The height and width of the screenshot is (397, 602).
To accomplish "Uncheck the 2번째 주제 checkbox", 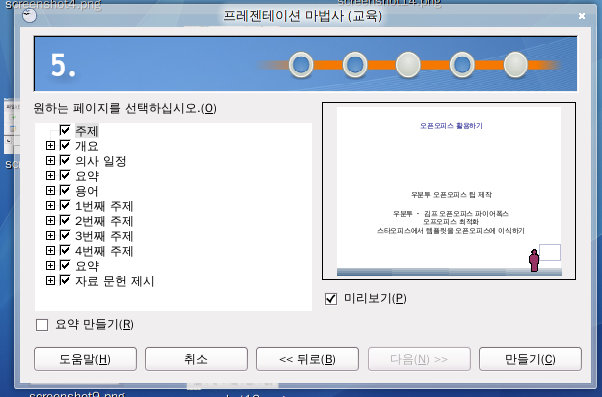I will (x=65, y=220).
